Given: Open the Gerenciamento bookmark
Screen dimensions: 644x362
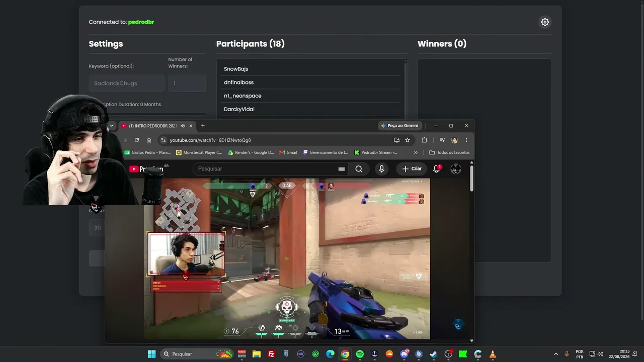Looking at the screenshot, I should click(326, 152).
